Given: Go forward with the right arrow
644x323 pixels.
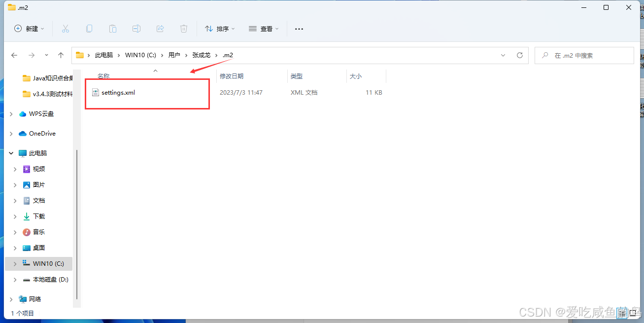Looking at the screenshot, I should click(x=32, y=55).
